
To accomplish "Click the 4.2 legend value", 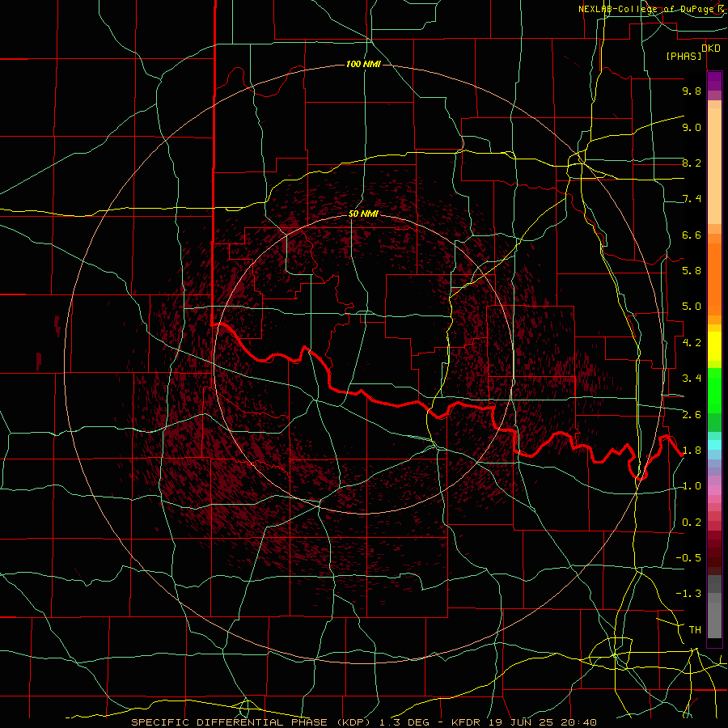I will pos(692,343).
